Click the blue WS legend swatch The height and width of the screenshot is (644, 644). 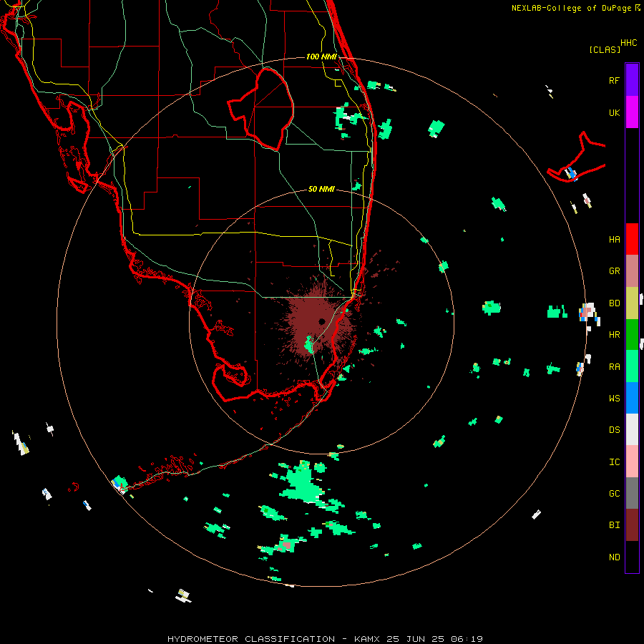632,398
